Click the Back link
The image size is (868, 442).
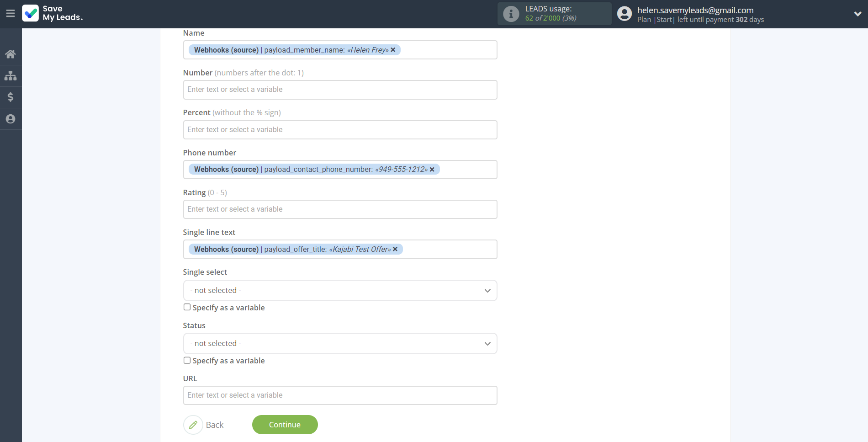pos(215,425)
